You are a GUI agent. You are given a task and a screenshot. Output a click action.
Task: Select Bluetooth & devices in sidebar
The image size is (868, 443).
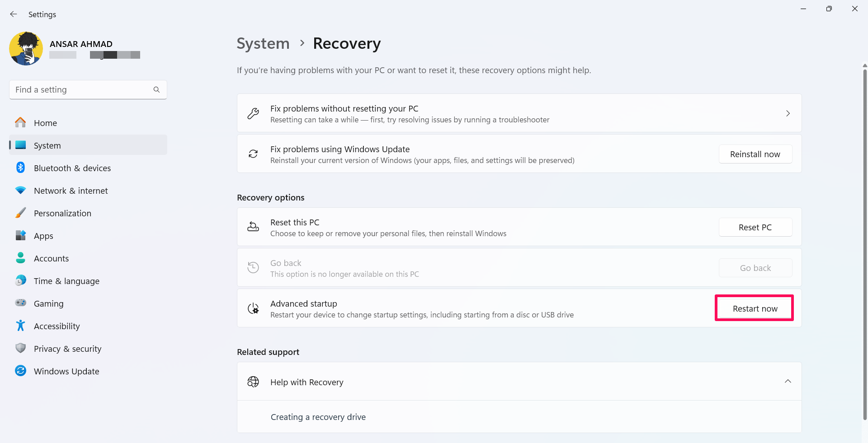pyautogui.click(x=88, y=168)
